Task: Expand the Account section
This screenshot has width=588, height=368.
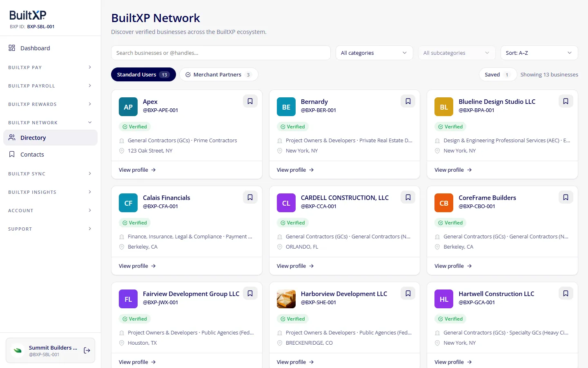Action: pos(50,211)
